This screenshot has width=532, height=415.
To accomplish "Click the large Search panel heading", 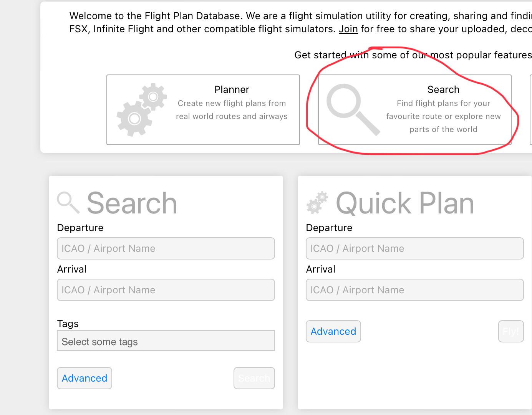I will [x=132, y=203].
